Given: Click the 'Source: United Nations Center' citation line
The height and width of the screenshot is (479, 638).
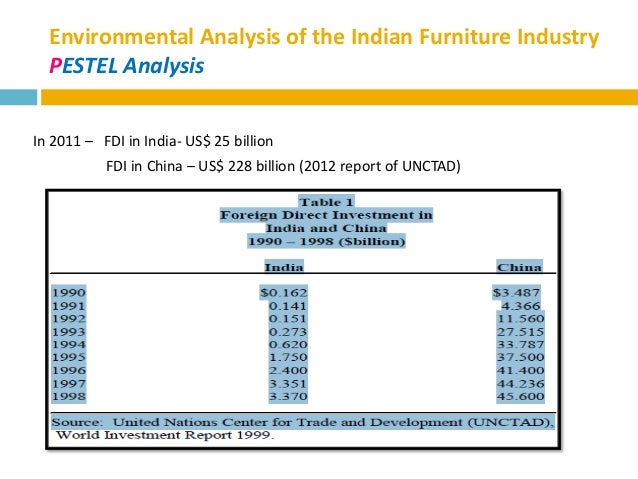Looking at the screenshot, I should click(x=303, y=422).
